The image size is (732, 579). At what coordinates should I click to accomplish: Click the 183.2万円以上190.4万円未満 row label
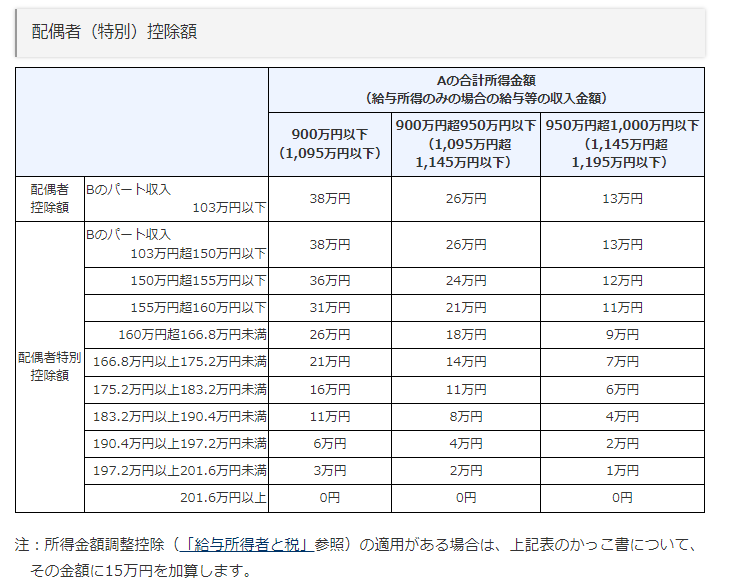pos(176,417)
